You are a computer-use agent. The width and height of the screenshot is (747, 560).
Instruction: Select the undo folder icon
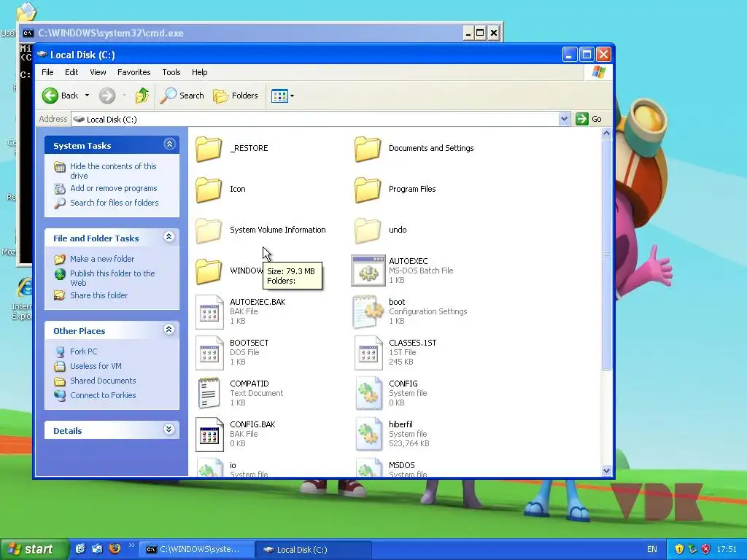[368, 230]
